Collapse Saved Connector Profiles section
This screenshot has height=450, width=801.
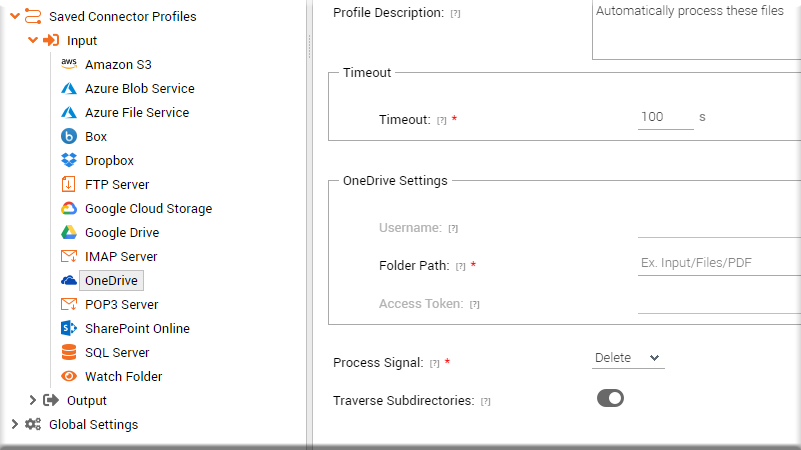15,16
